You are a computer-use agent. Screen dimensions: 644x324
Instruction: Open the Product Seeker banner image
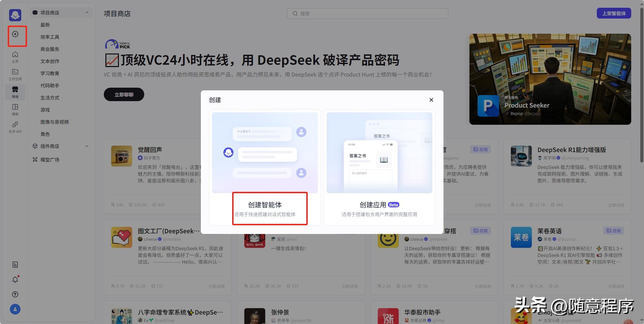point(550,79)
